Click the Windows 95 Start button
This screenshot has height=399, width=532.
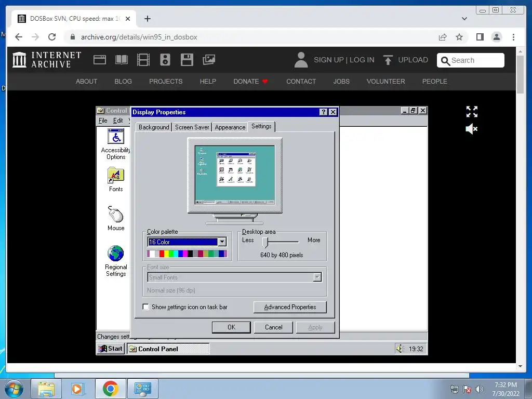pos(111,349)
